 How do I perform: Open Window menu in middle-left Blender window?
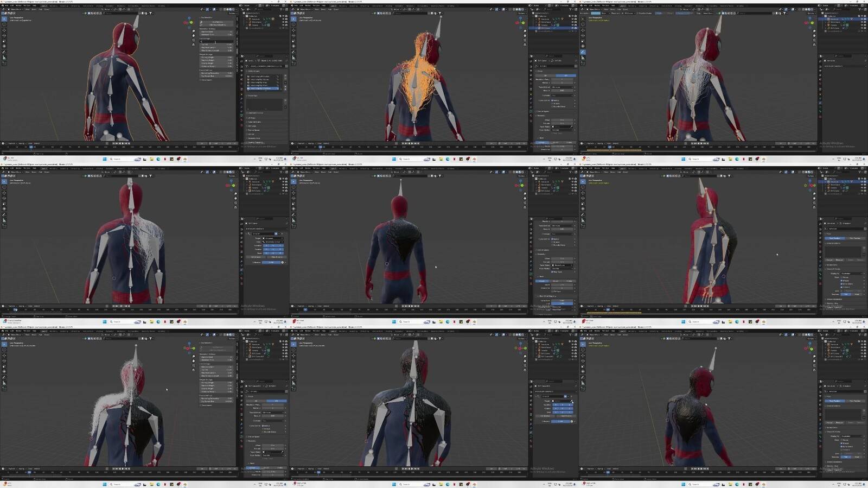27,168
